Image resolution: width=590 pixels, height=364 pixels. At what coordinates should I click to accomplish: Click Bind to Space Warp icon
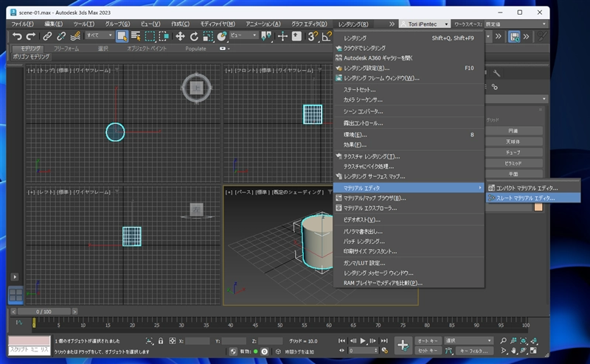tap(75, 36)
